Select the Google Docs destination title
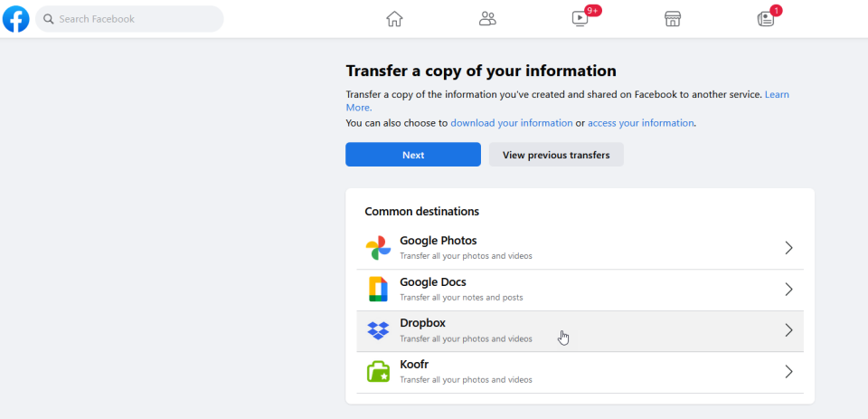Viewport: 868px width, 419px height. [x=433, y=282]
